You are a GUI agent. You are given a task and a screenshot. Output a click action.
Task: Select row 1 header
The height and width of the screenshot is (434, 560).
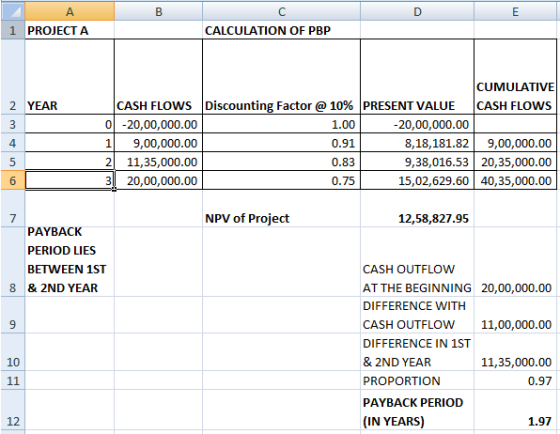click(12, 30)
